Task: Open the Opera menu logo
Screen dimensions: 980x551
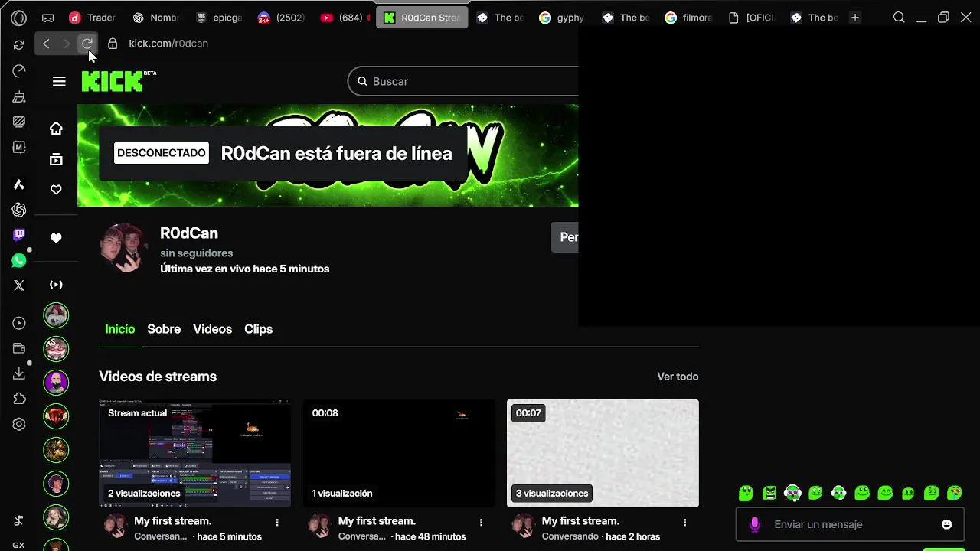Action: click(x=19, y=18)
